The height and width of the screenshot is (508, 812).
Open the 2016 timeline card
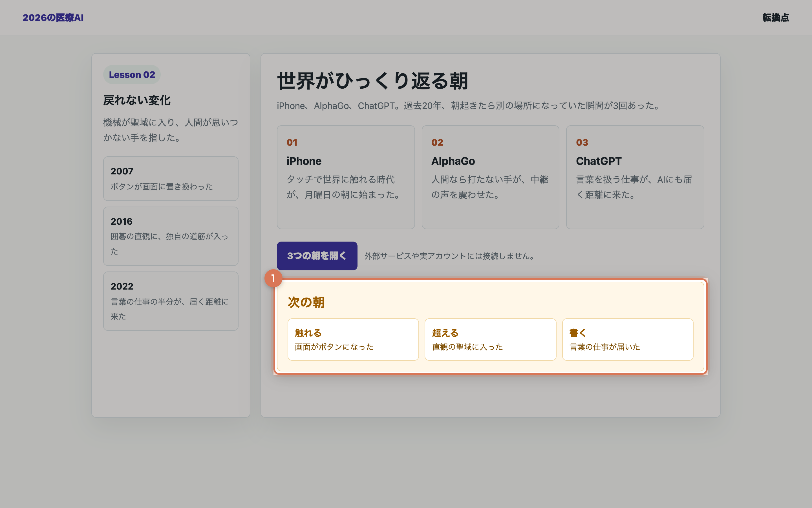(171, 236)
